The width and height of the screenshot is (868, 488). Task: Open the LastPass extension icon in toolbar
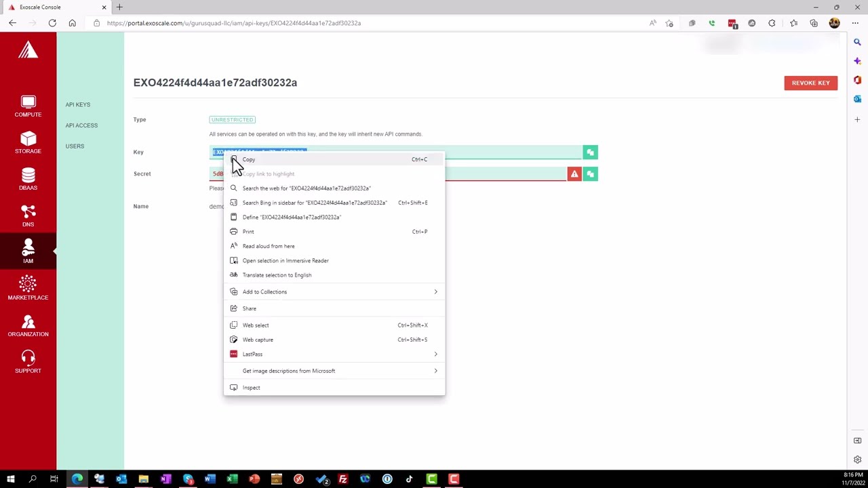tap(732, 23)
